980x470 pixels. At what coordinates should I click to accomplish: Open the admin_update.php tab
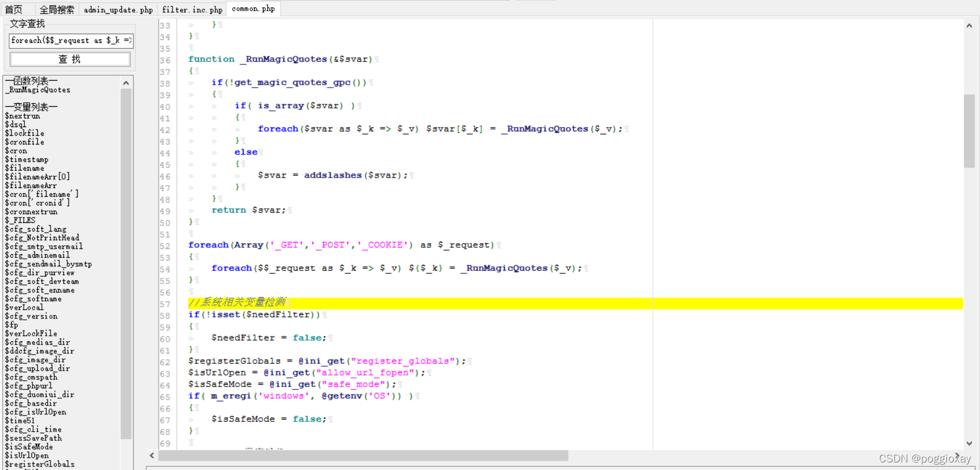point(118,9)
